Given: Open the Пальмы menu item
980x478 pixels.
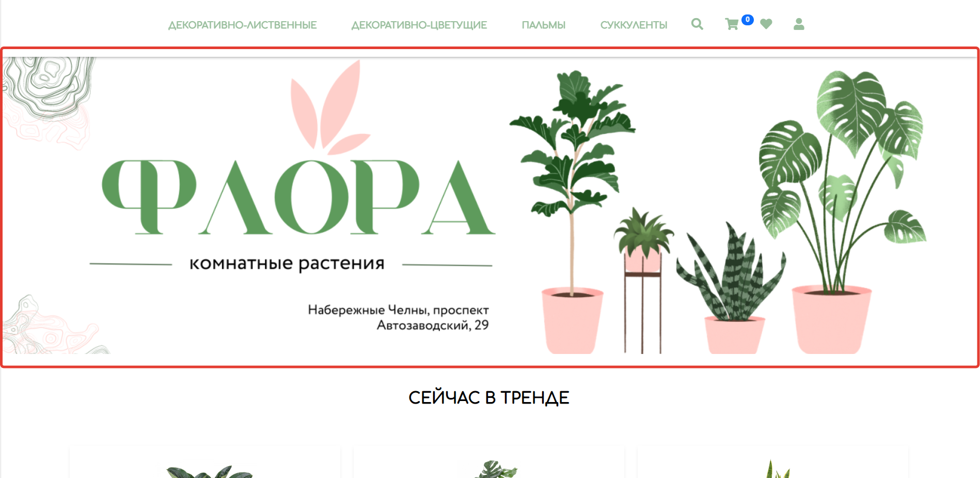Looking at the screenshot, I should tap(544, 25).
